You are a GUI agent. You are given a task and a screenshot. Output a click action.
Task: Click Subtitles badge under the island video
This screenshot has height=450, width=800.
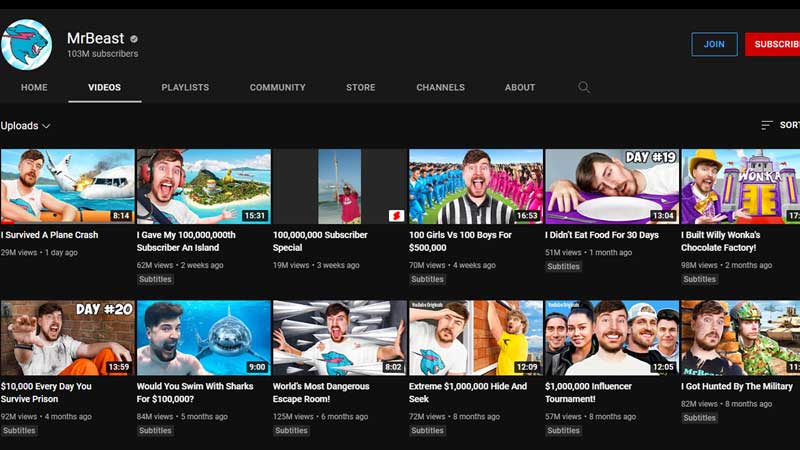pyautogui.click(x=155, y=279)
